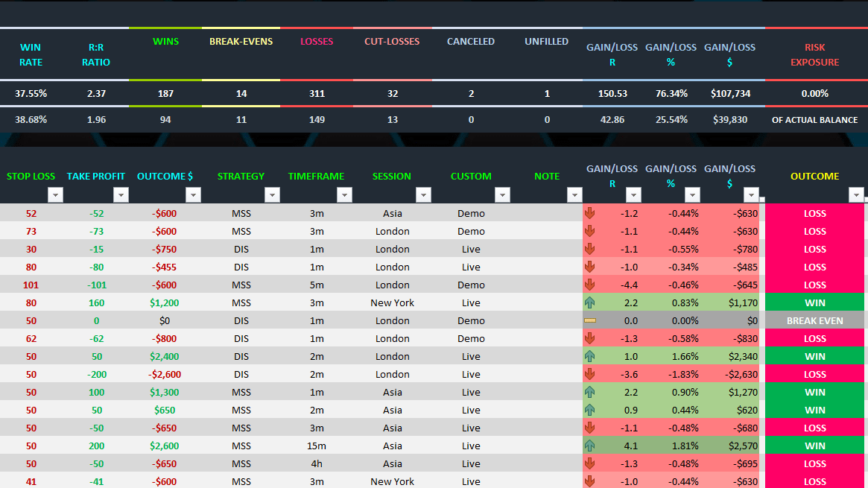Image resolution: width=868 pixels, height=488 pixels.
Task: Select the WIN cell for the $2,600 trade
Action: tap(815, 446)
